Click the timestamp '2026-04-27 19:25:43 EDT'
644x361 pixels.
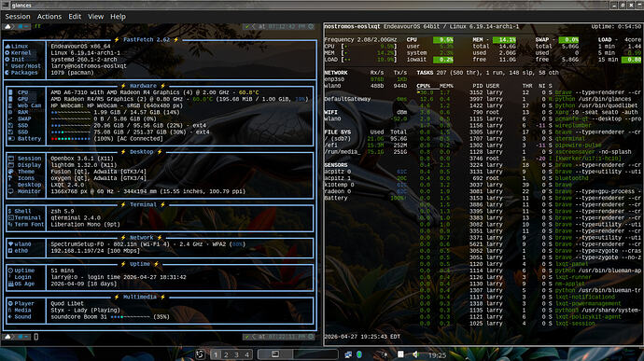point(362,337)
